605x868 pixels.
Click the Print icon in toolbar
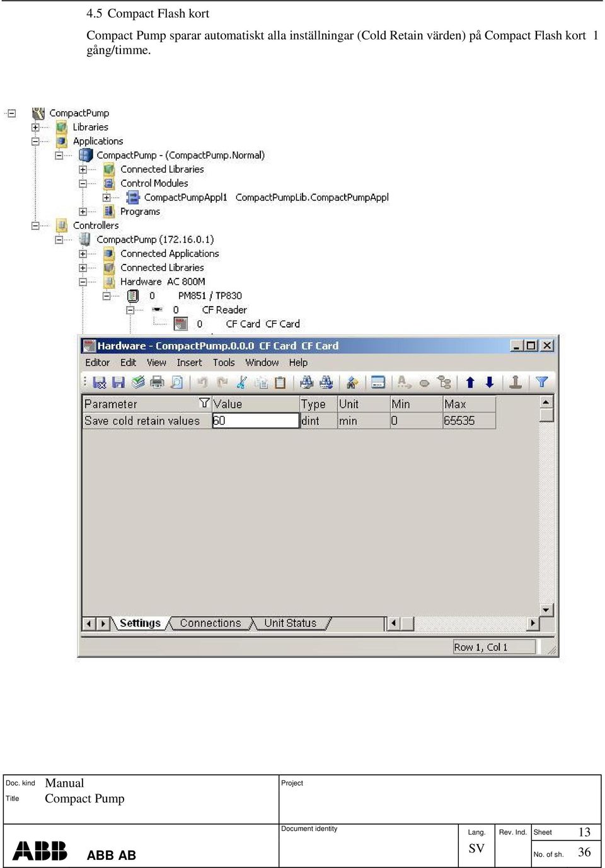pyautogui.click(x=157, y=382)
